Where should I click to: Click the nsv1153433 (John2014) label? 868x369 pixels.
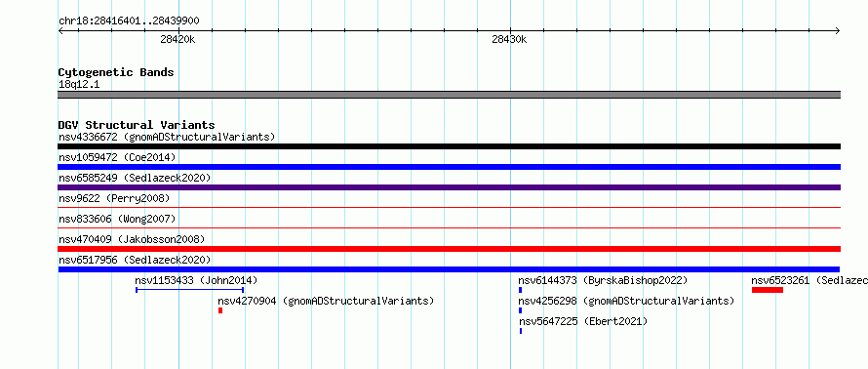(x=196, y=280)
